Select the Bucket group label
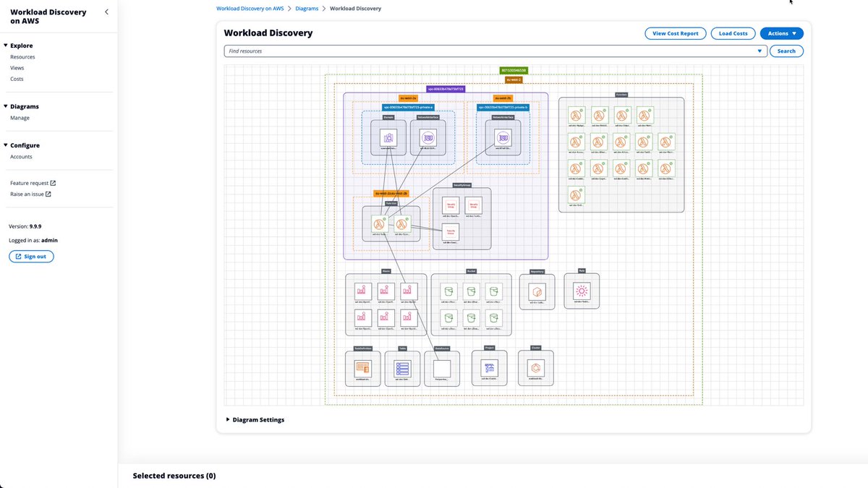Viewport: 868px width, 488px height. pyautogui.click(x=471, y=270)
